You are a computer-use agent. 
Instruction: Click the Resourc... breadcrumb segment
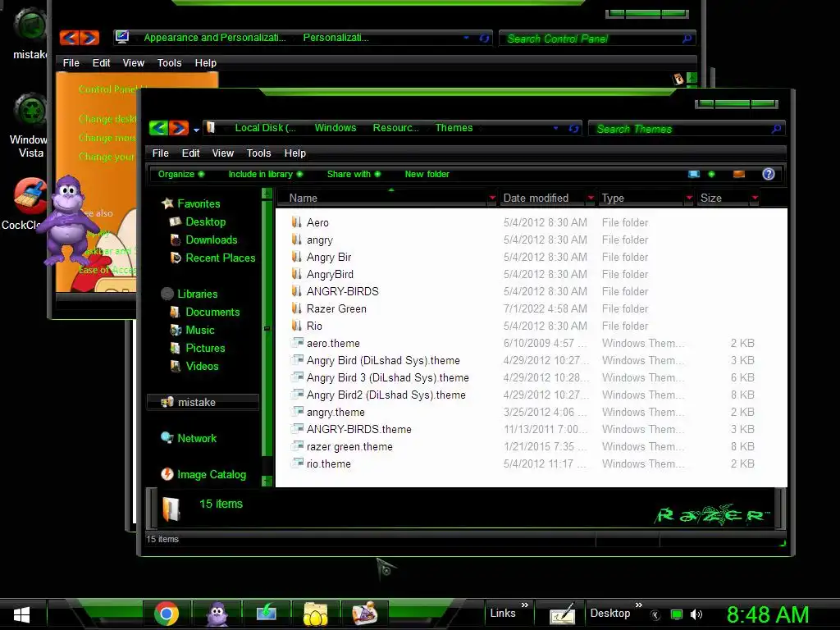[396, 127]
